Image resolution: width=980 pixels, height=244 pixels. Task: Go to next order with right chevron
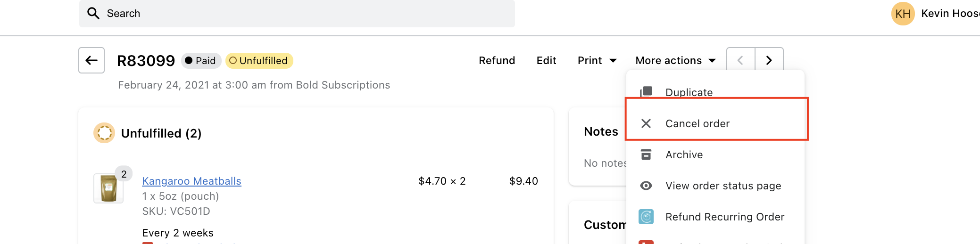pos(769,60)
